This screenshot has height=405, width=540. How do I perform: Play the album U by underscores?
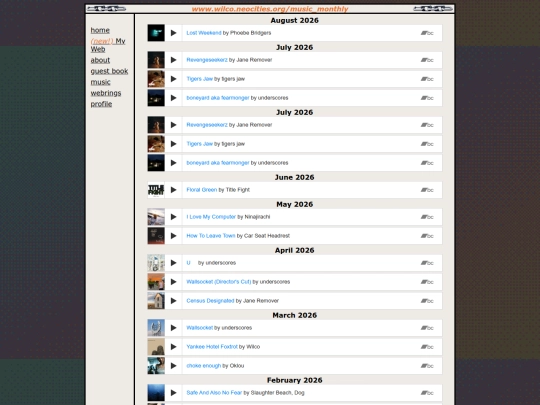pos(174,263)
